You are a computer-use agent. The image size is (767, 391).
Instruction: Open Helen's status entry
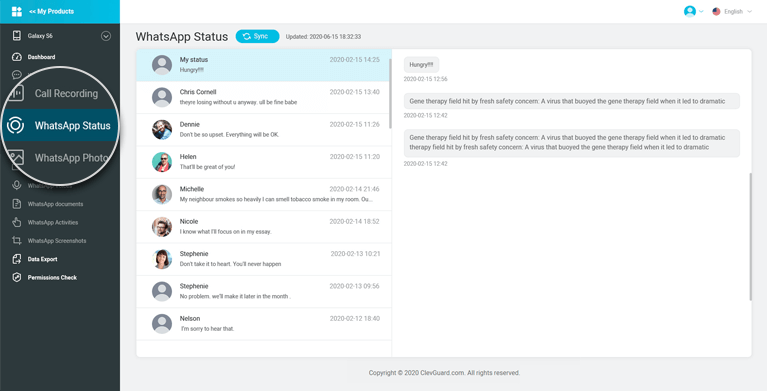click(263, 161)
